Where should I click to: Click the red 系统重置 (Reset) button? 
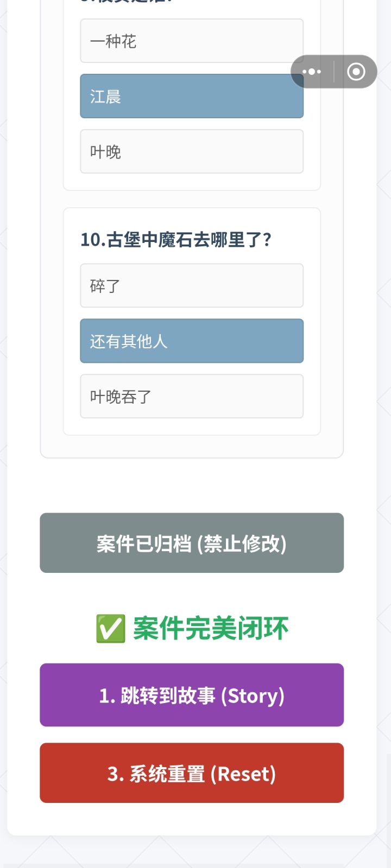coord(192,773)
